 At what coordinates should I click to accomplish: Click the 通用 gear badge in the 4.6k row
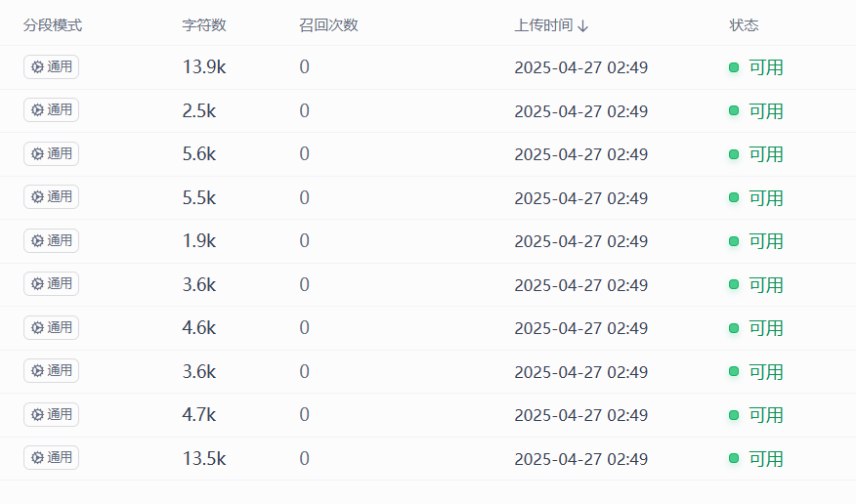tap(52, 327)
